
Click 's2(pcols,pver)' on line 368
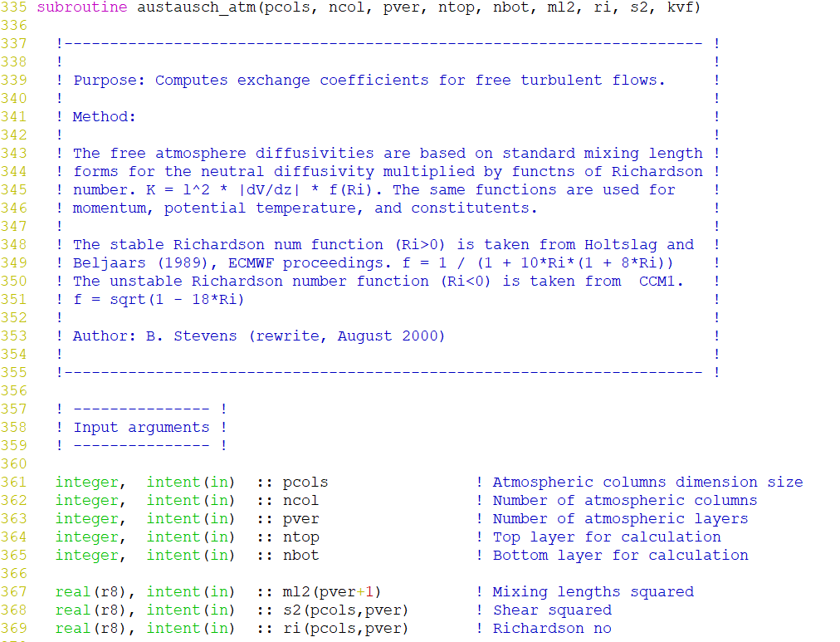tap(345, 610)
